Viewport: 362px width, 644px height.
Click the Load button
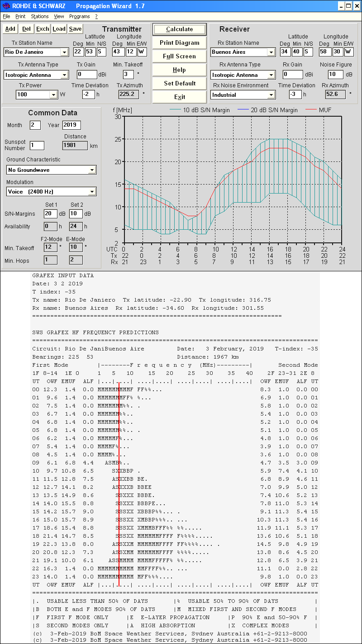[59, 29]
